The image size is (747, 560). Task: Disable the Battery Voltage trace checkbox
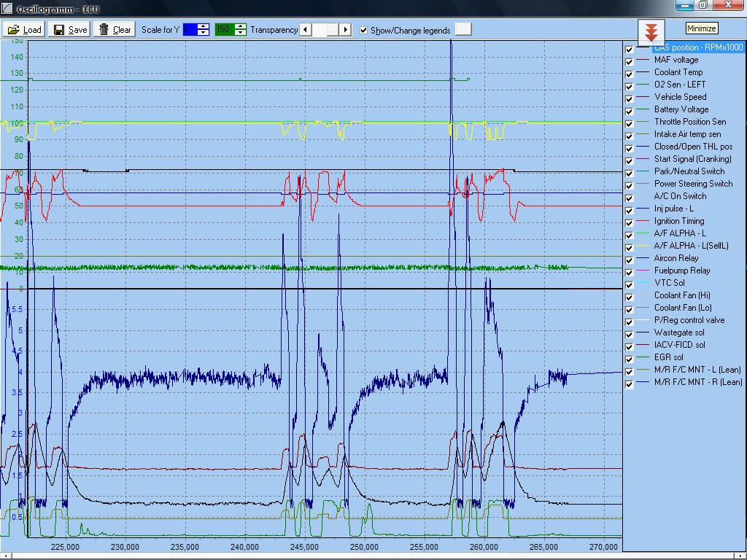630,111
